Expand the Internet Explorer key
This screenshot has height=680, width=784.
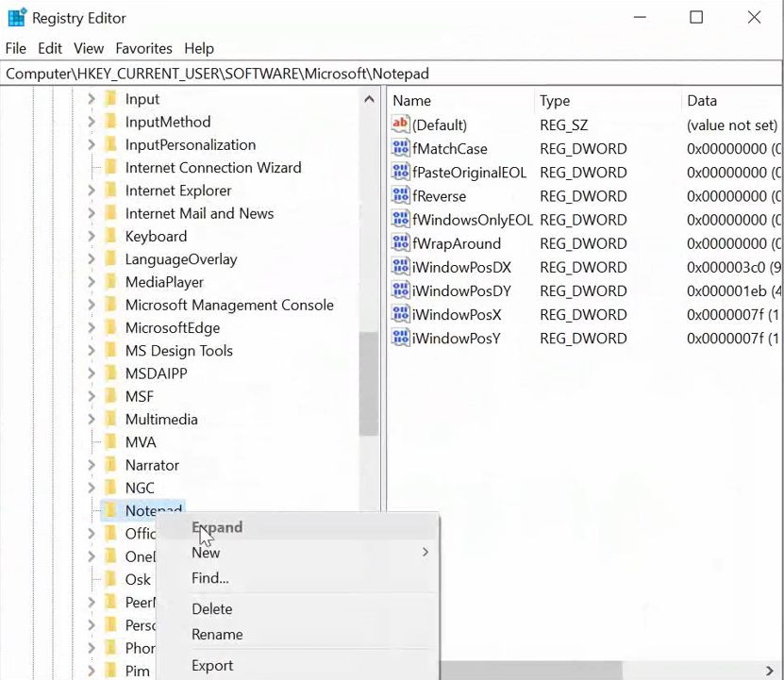[92, 191]
